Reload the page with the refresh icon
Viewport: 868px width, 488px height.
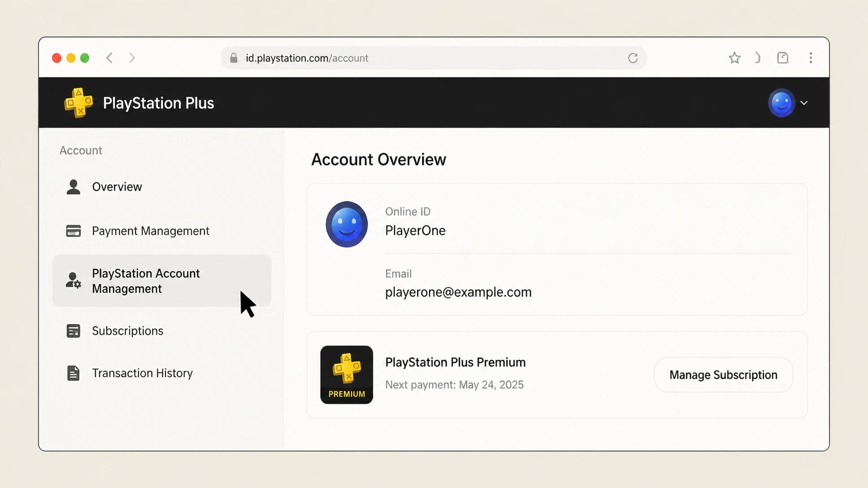[x=633, y=58]
